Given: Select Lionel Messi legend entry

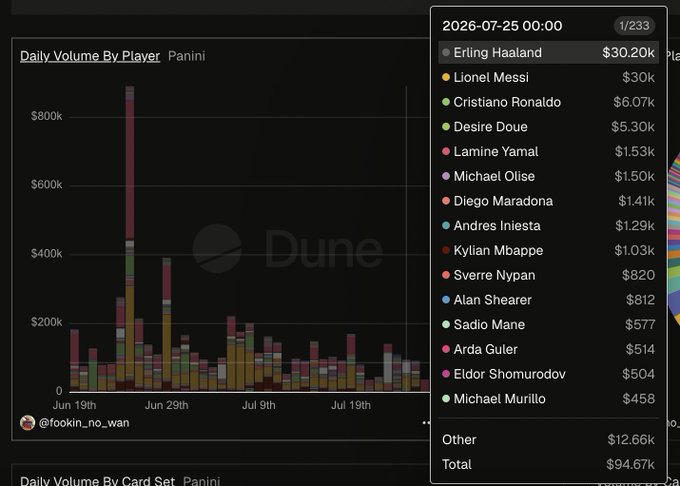Looking at the screenshot, I should 549,77.
